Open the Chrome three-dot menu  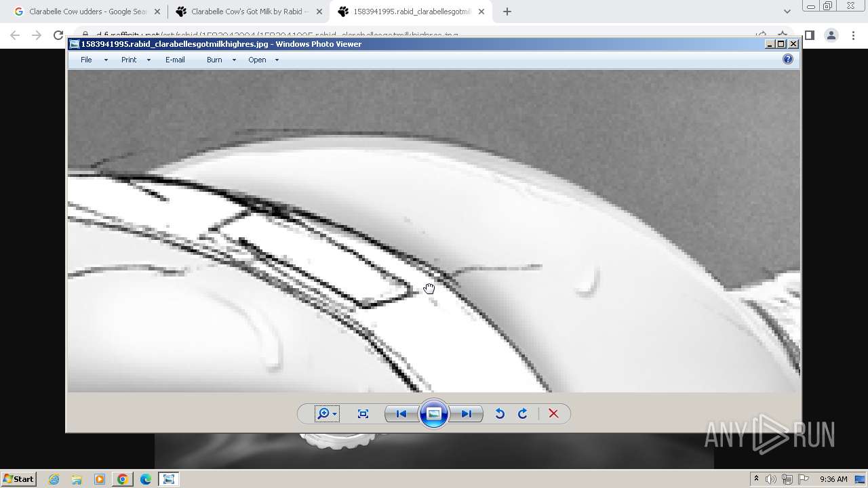pos(853,35)
